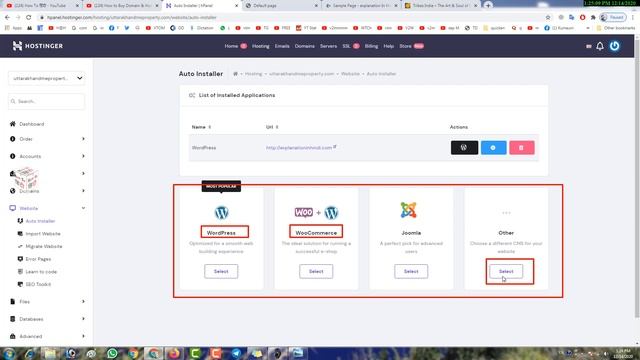This screenshot has height=360, width=640.
Task: Open Servers in top navigation
Action: click(328, 46)
